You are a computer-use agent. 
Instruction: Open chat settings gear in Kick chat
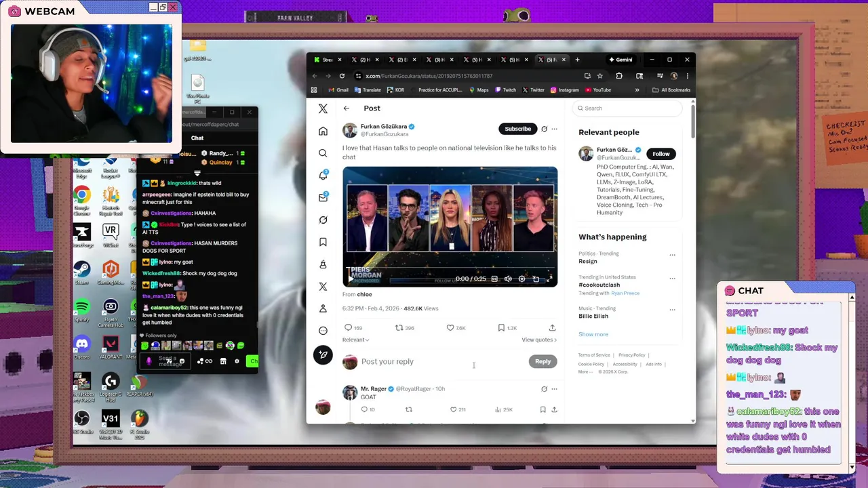237,361
